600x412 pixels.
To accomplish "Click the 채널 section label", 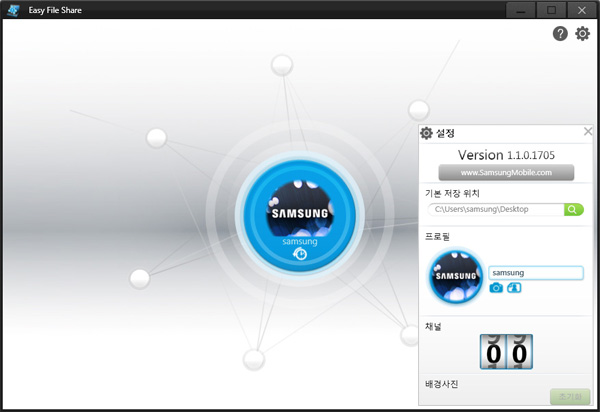I will 433,327.
